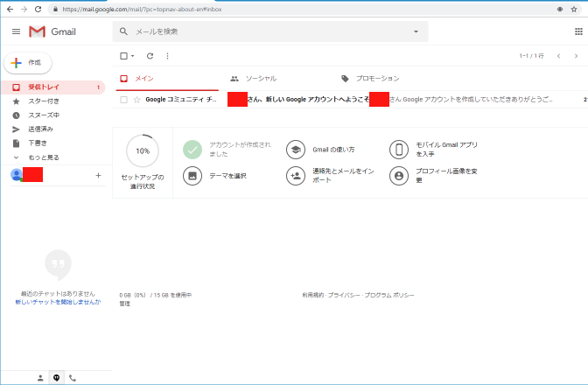Click the browser back arrow

click(x=10, y=10)
